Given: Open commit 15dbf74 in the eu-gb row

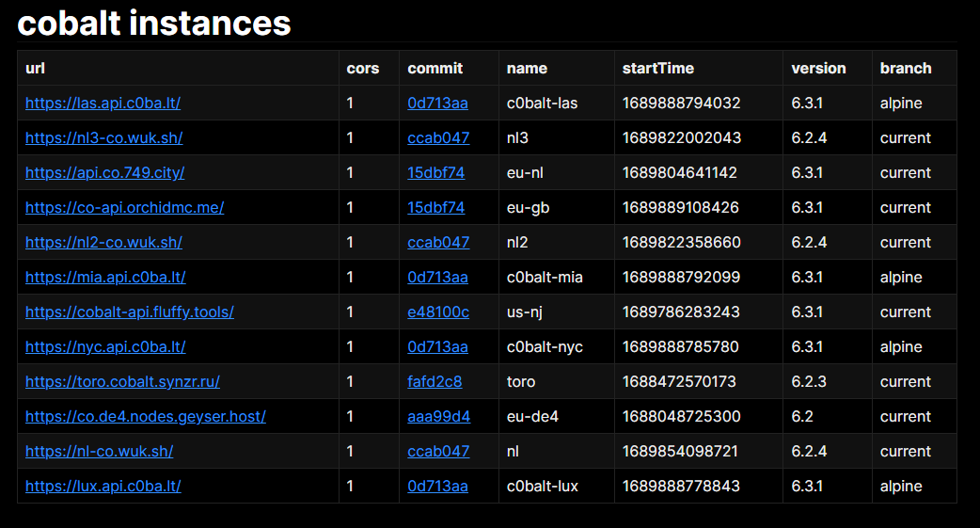Looking at the screenshot, I should coord(436,208).
